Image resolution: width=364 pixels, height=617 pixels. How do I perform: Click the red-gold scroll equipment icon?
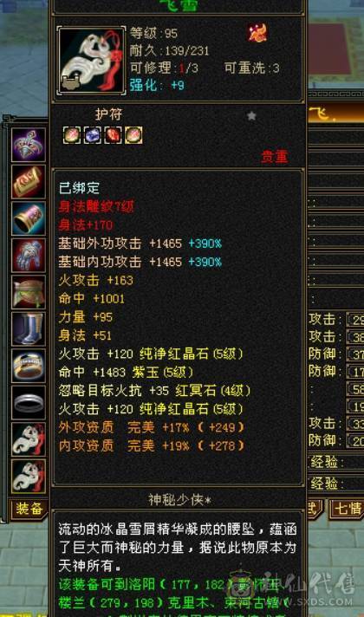coord(29,181)
